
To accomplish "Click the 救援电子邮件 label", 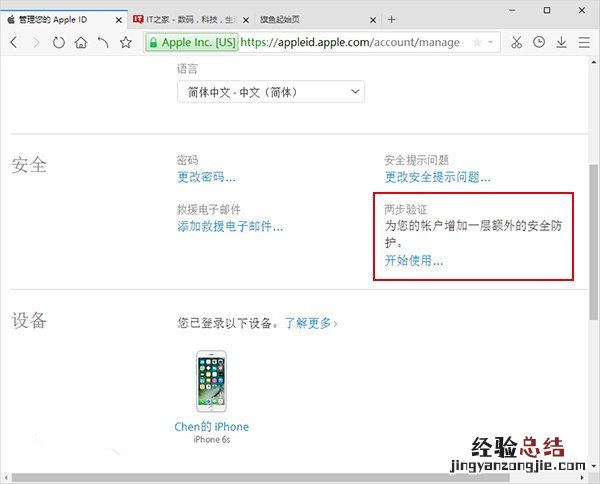I will pos(209,209).
